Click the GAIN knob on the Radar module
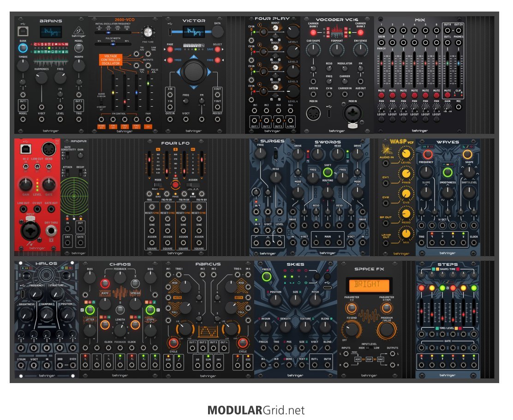This screenshot has height=420, width=513. pyautogui.click(x=80, y=156)
